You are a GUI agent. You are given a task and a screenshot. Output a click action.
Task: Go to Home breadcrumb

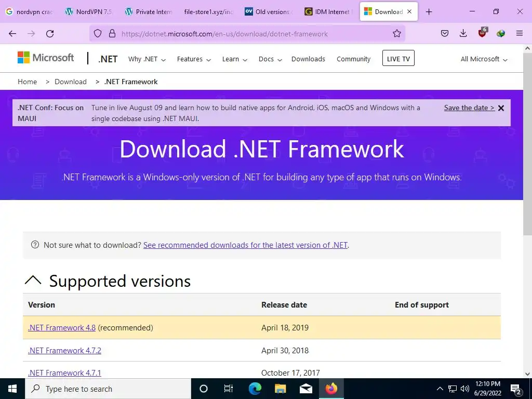[27, 82]
